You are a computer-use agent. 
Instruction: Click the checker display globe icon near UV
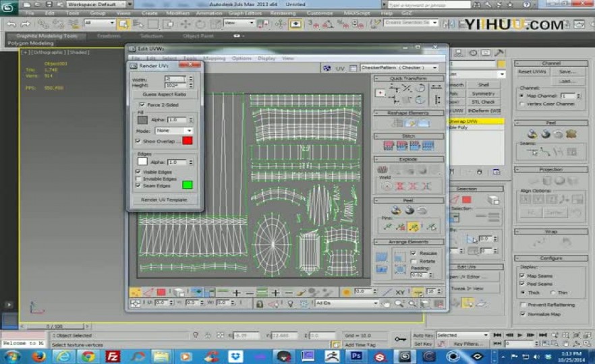click(x=327, y=68)
